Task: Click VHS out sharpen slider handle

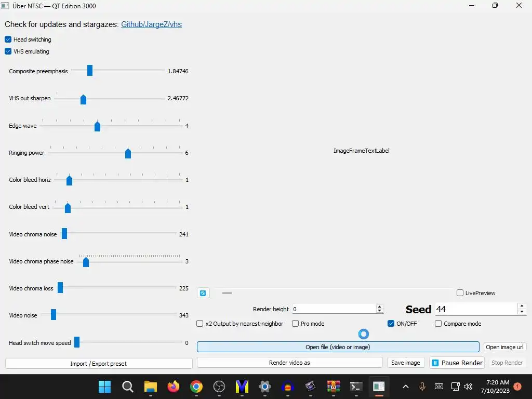Action: click(84, 99)
